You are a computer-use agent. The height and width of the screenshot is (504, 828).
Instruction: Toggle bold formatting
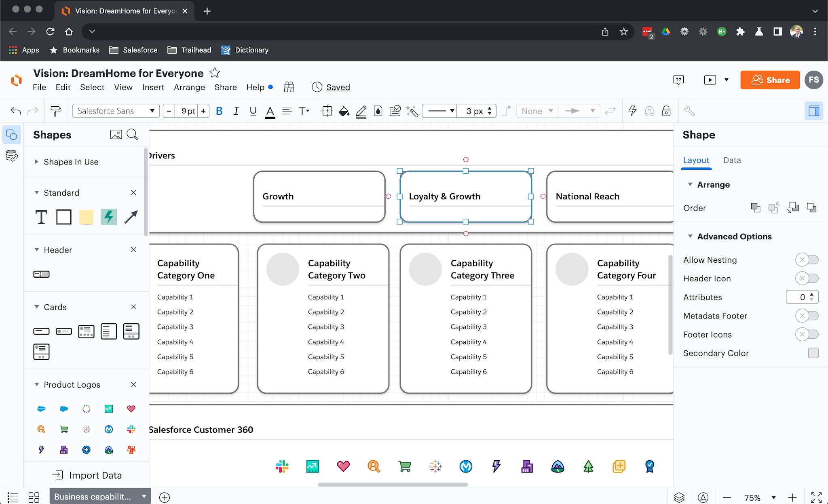[219, 111]
